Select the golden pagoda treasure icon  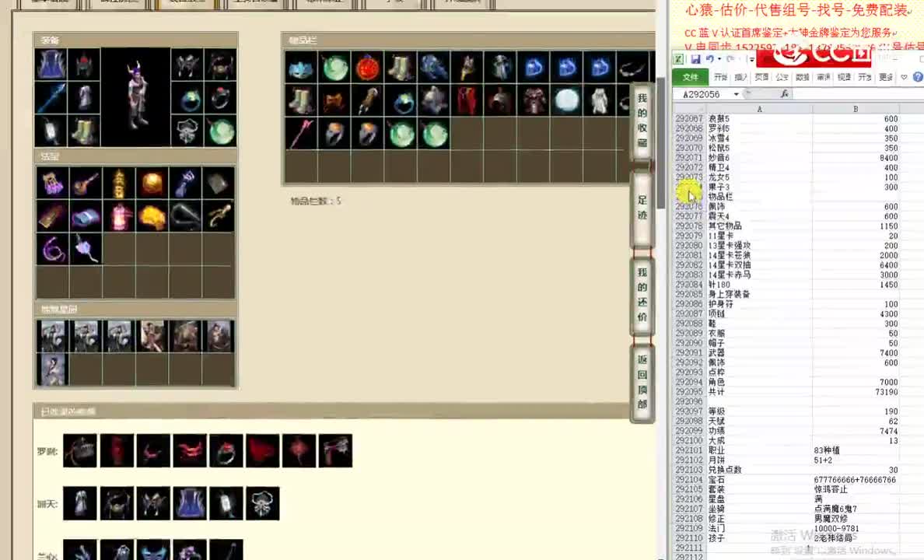[x=118, y=184]
